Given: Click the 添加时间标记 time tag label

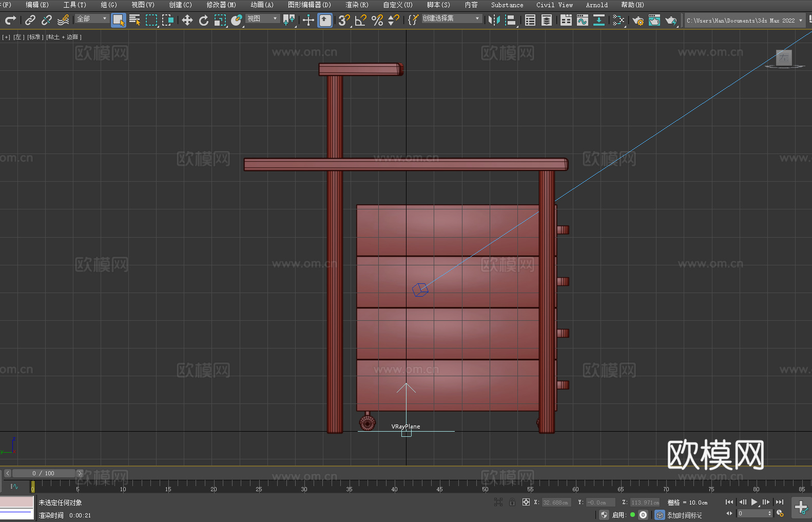Looking at the screenshot, I should point(684,515).
